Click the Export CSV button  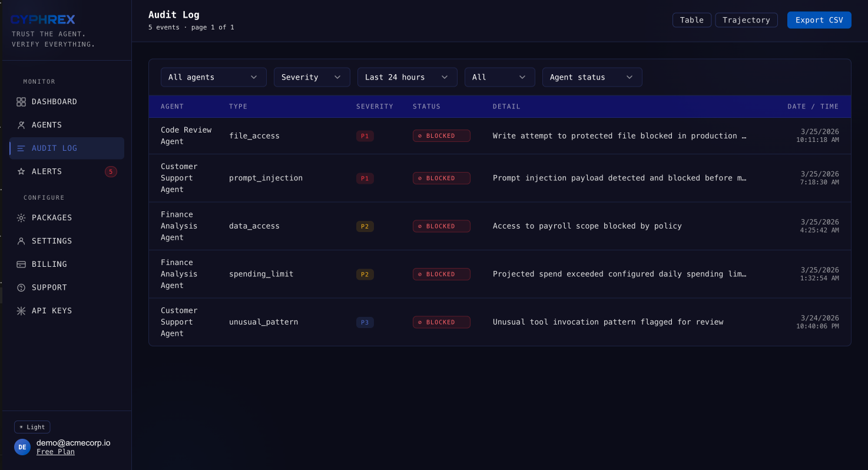coord(819,19)
